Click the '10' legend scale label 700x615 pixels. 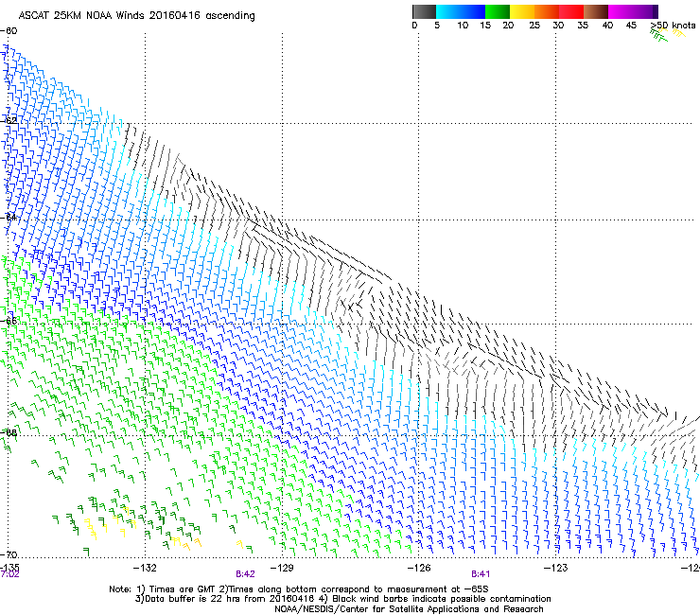coord(463,26)
